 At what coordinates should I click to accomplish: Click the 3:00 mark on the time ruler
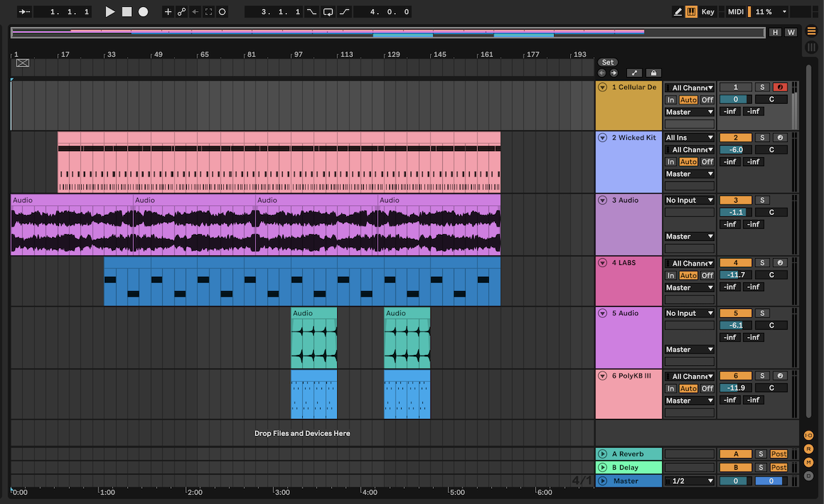(x=282, y=492)
